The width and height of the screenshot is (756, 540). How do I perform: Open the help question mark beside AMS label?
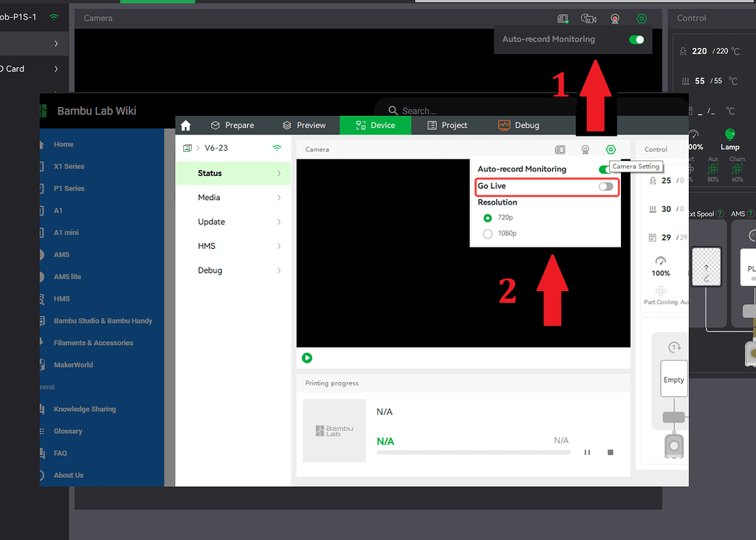750,213
